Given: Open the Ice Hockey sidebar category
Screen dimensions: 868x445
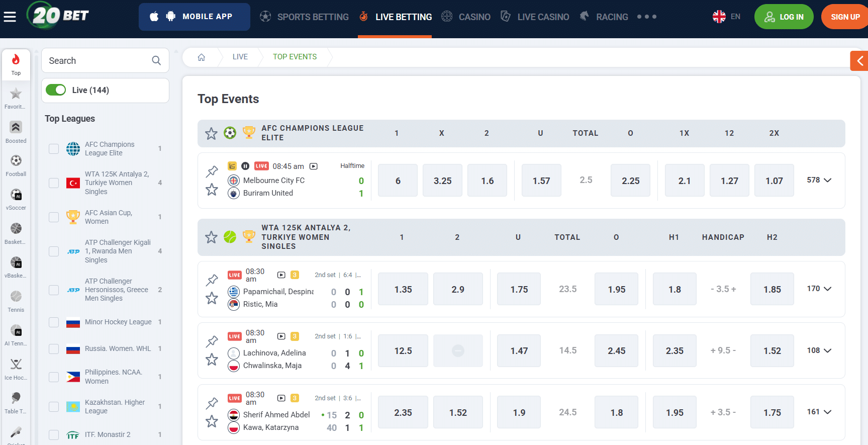Looking at the screenshot, I should [x=16, y=369].
